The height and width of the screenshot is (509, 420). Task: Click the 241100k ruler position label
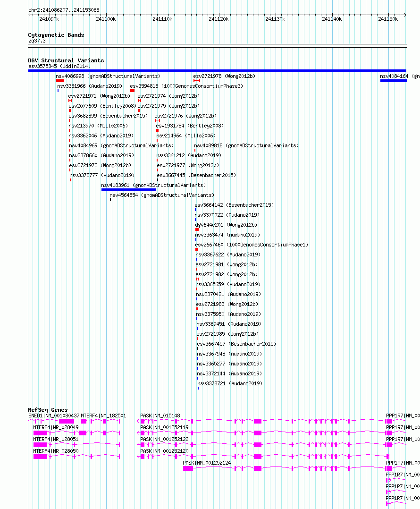tap(106, 19)
